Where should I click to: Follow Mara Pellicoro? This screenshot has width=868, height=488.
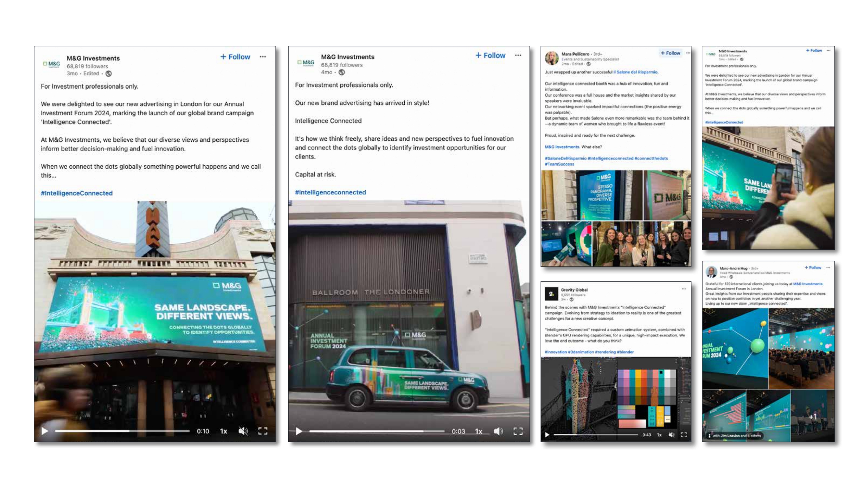pyautogui.click(x=671, y=53)
